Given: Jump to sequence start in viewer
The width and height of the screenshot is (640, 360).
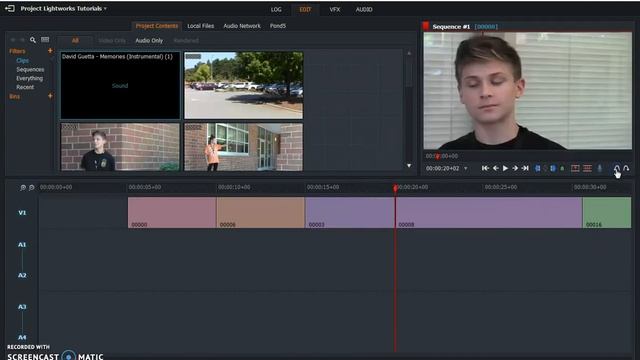Looking at the screenshot, I should click(x=485, y=168).
